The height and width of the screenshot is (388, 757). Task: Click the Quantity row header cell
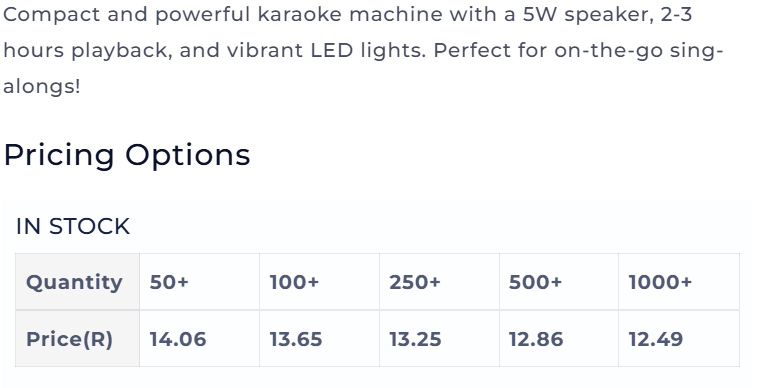click(77, 282)
